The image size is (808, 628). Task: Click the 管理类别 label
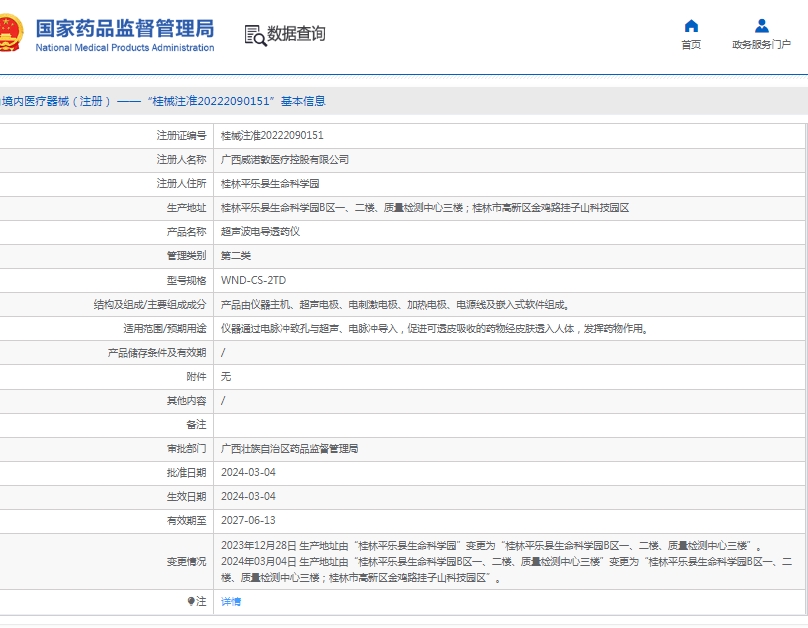point(187,256)
